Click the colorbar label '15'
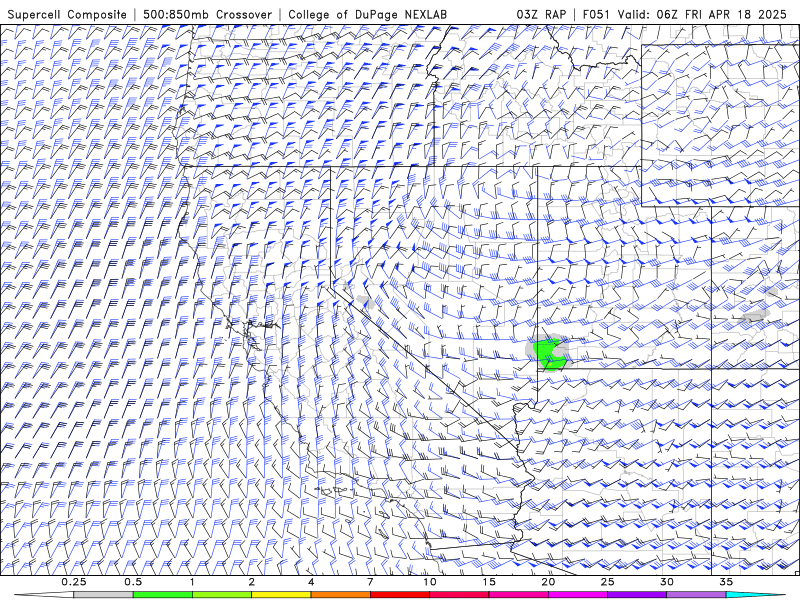This screenshot has width=800, height=600. point(489,582)
